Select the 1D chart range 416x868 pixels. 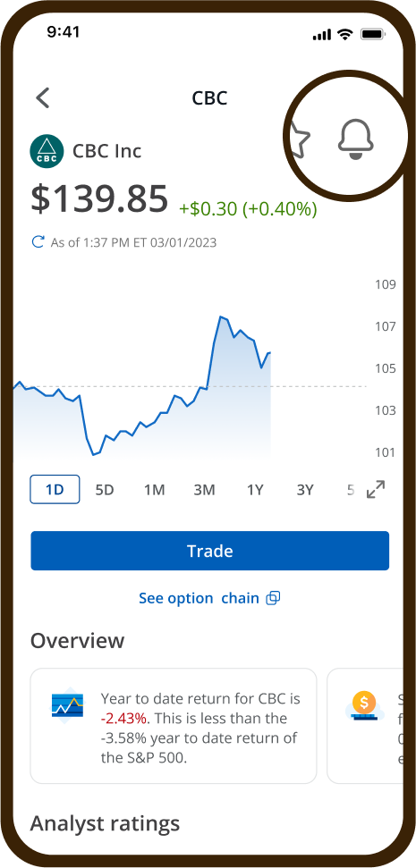click(55, 489)
